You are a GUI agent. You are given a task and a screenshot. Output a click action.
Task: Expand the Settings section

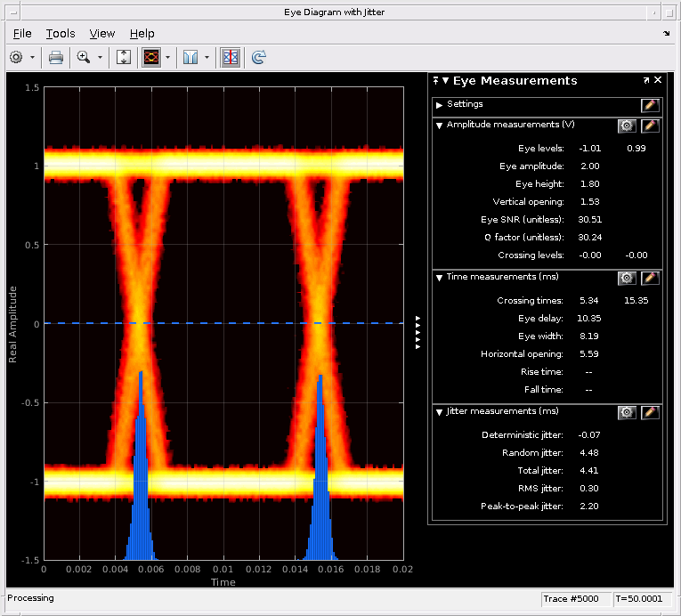pyautogui.click(x=439, y=105)
